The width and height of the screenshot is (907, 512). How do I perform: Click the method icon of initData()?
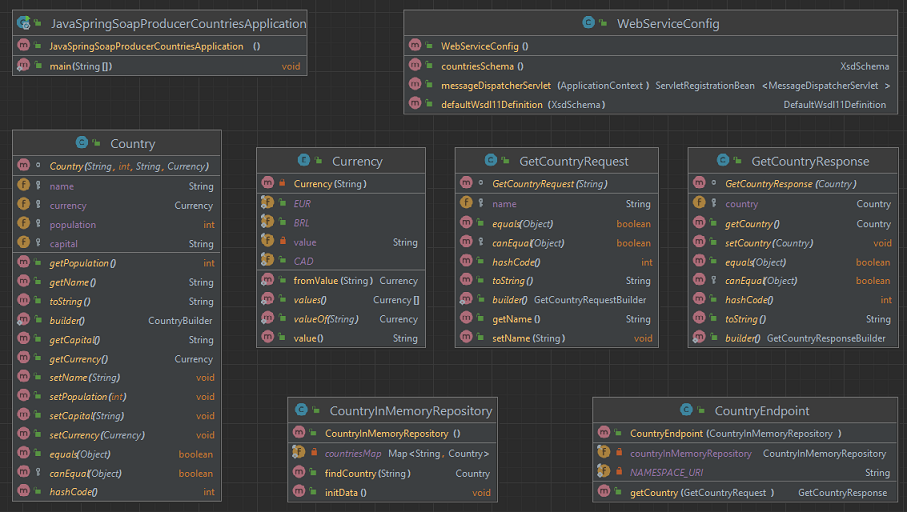click(298, 491)
